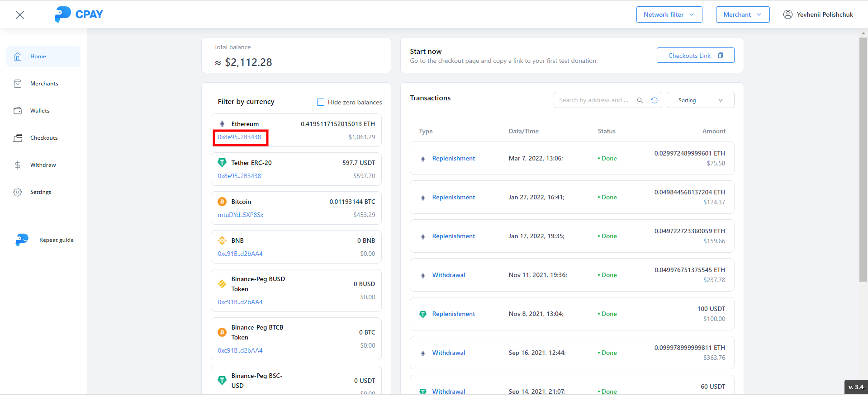
Task: Close the sidebar with the X icon
Action: tap(20, 15)
